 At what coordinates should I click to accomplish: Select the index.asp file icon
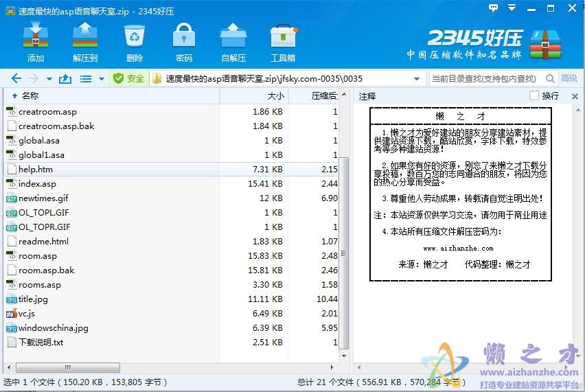(12, 183)
